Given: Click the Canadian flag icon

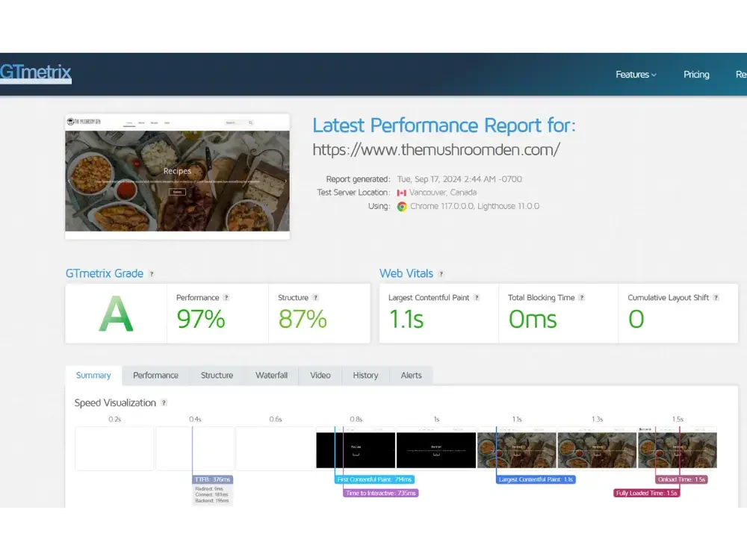Looking at the screenshot, I should point(402,193).
